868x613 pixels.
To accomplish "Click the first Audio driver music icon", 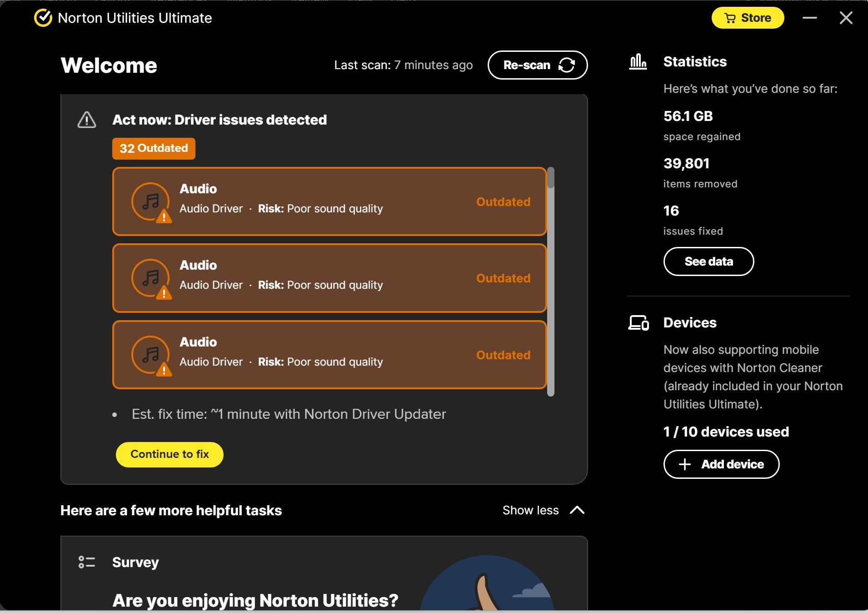I will (x=150, y=201).
